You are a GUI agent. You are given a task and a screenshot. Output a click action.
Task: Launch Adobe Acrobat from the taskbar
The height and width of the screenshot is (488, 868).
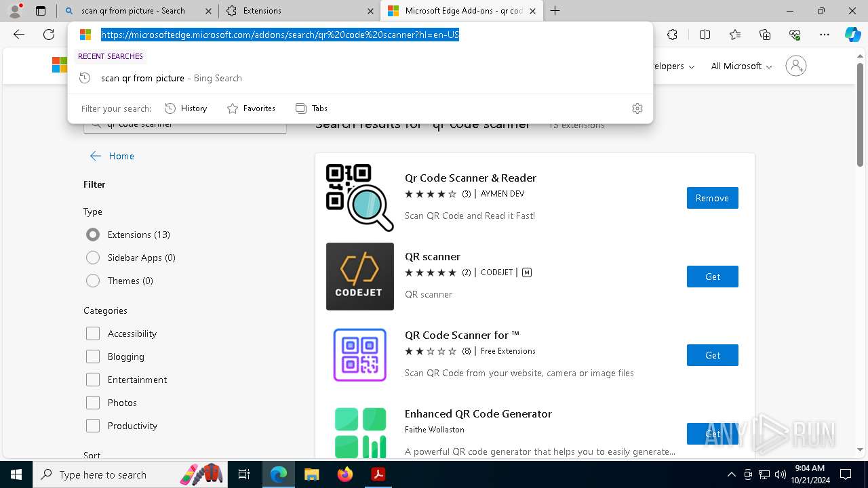tap(378, 474)
